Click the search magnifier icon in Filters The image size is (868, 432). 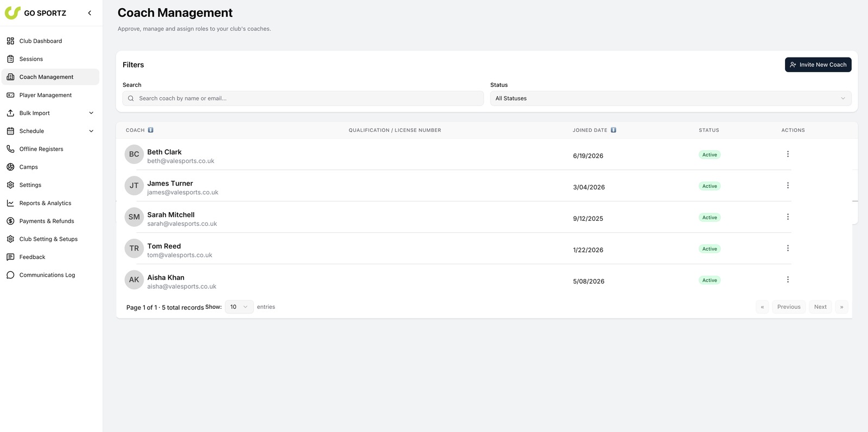click(x=131, y=98)
